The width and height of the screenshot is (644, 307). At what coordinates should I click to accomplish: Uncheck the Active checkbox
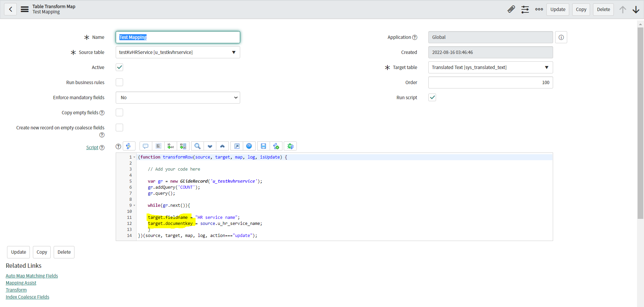point(119,67)
